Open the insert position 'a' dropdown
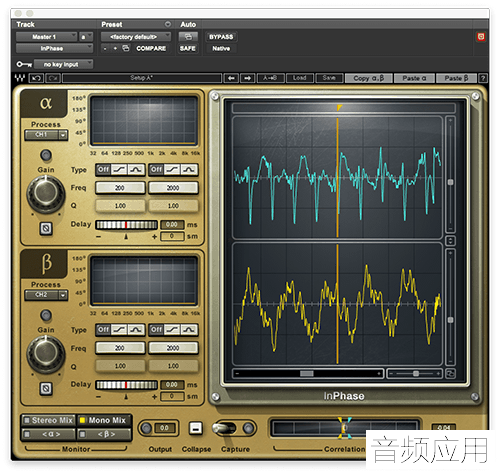 pos(86,37)
